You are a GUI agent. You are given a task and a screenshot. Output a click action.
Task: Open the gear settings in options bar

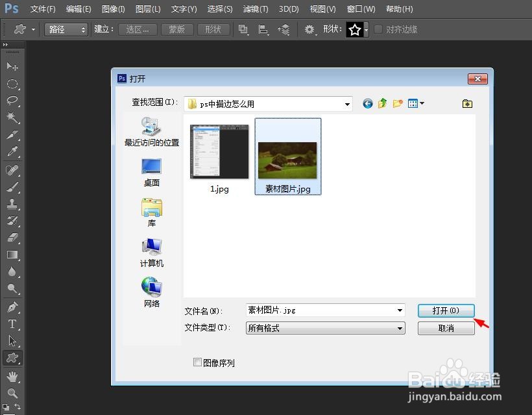(x=309, y=29)
